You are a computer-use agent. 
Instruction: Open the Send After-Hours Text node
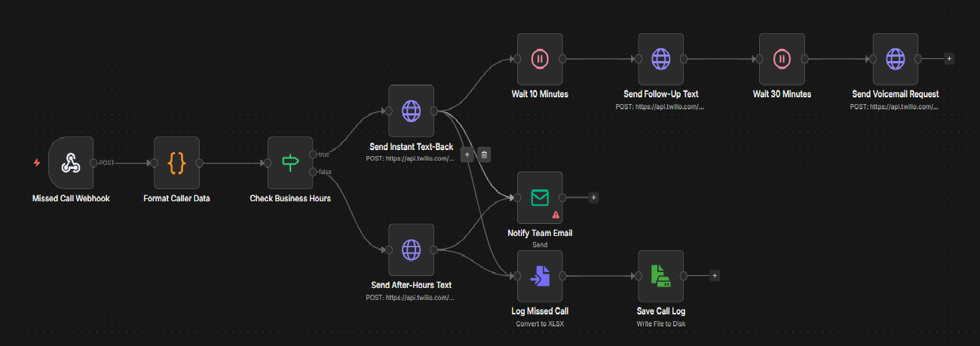click(411, 250)
